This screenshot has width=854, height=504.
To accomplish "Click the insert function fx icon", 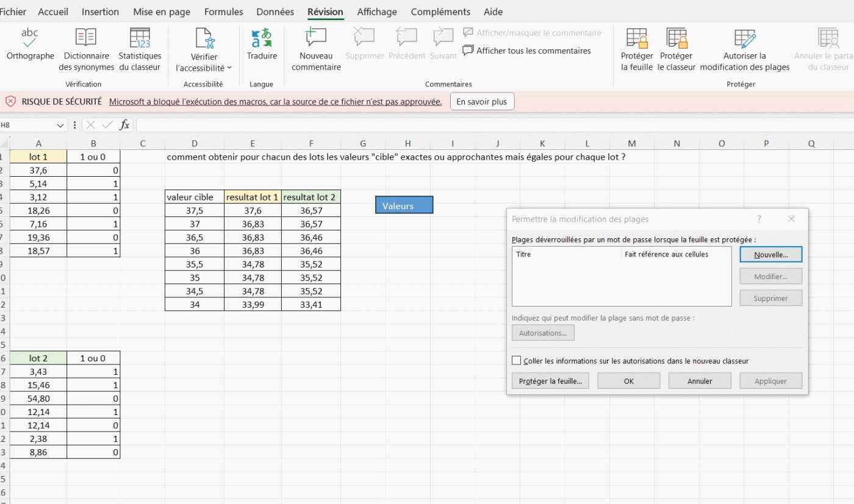I will pos(124,125).
